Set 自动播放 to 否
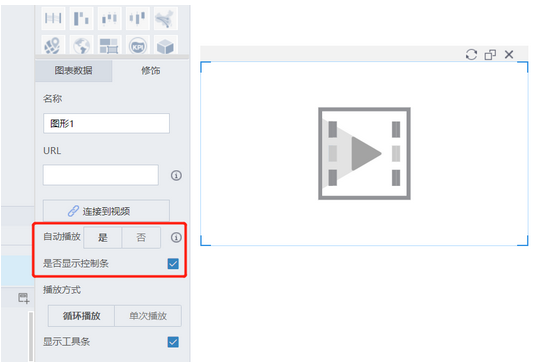 point(141,237)
